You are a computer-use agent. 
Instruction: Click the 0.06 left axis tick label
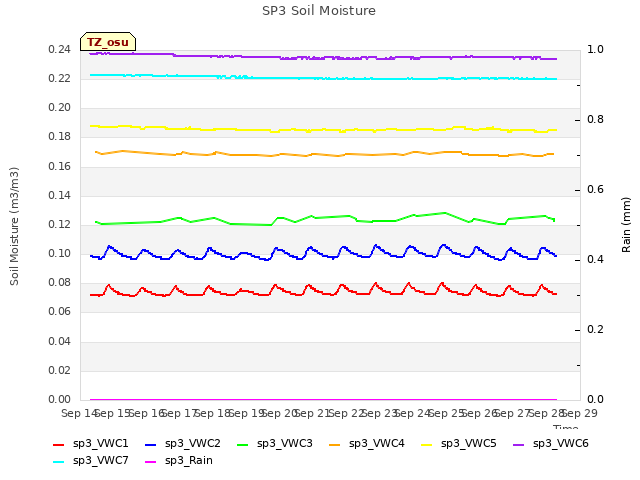click(x=60, y=312)
